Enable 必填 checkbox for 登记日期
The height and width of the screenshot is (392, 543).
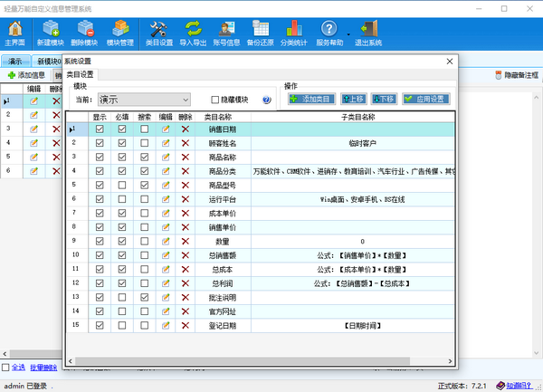pyautogui.click(x=122, y=326)
